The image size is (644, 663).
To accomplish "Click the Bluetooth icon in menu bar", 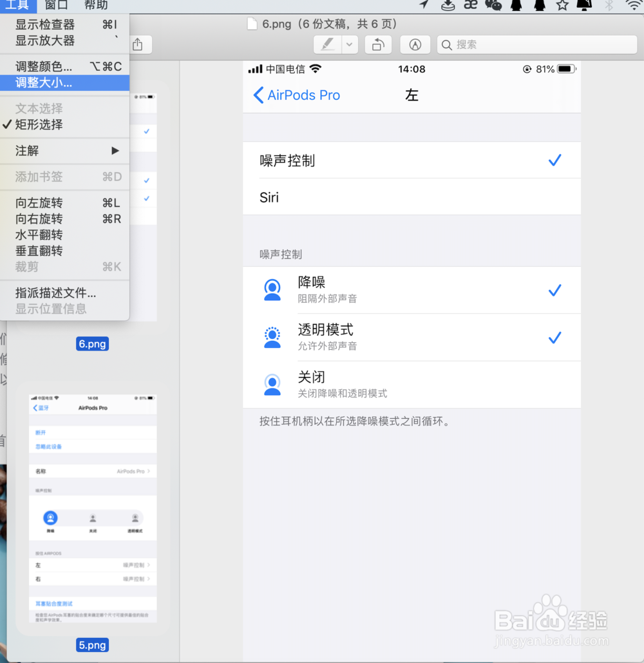I will tap(609, 5).
